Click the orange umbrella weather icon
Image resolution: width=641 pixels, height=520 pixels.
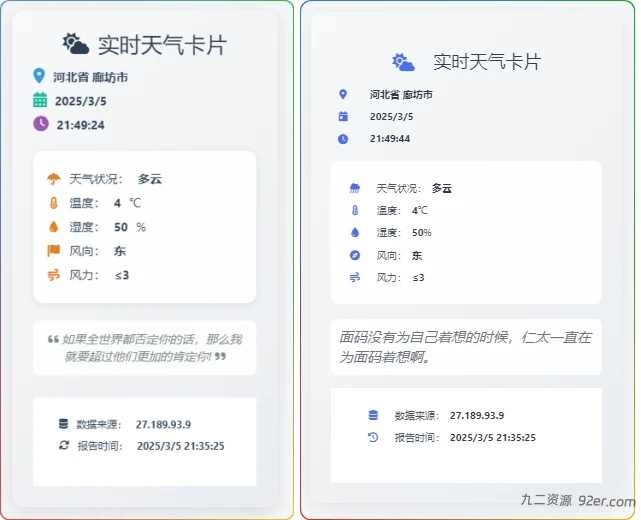tap(54, 179)
